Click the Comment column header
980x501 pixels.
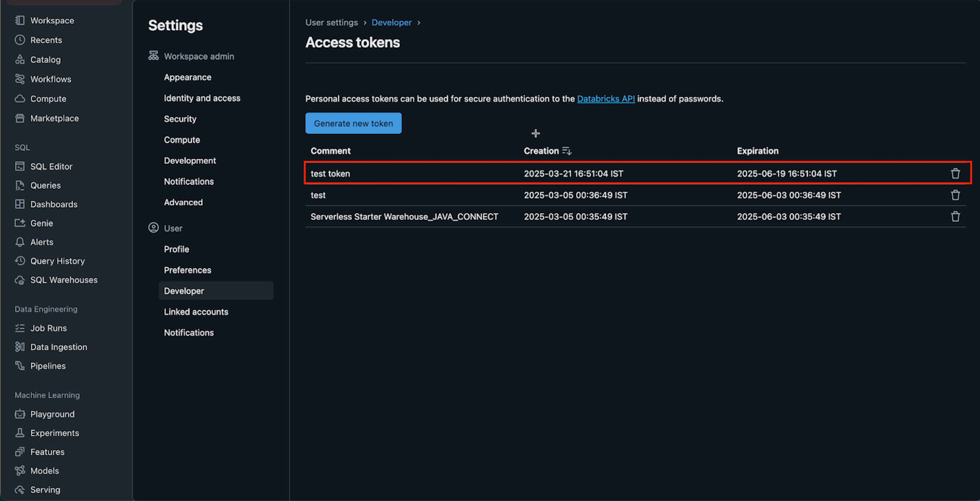coord(331,151)
